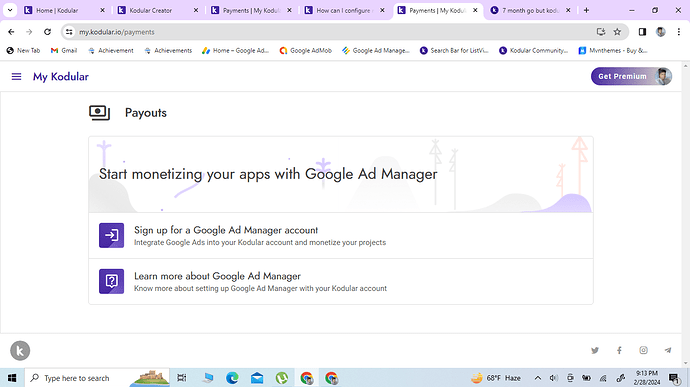Image resolution: width=690 pixels, height=387 pixels.
Task: Toggle the browser side panel
Action: [x=642, y=32]
